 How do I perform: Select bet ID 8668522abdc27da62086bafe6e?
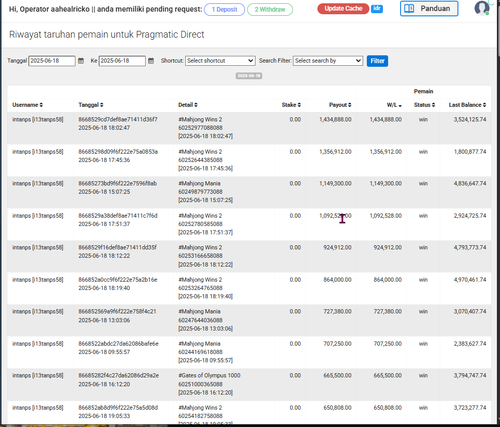119,343
